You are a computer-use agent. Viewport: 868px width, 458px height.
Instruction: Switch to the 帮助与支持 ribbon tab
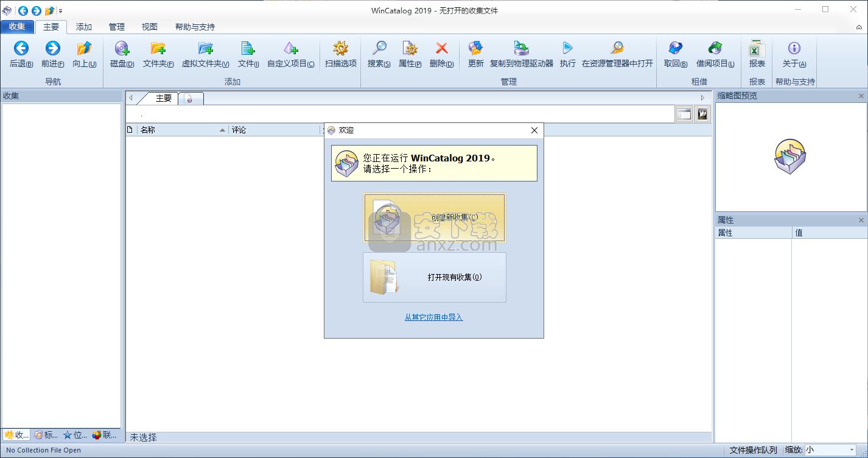pos(195,27)
